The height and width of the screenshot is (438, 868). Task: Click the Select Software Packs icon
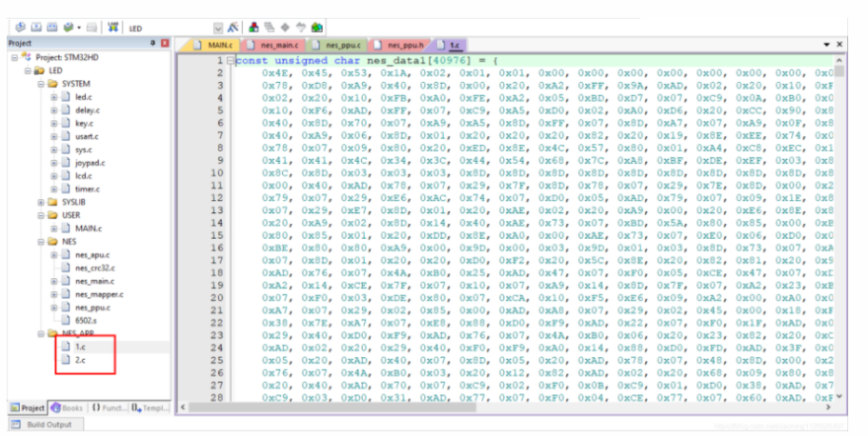pos(301,27)
